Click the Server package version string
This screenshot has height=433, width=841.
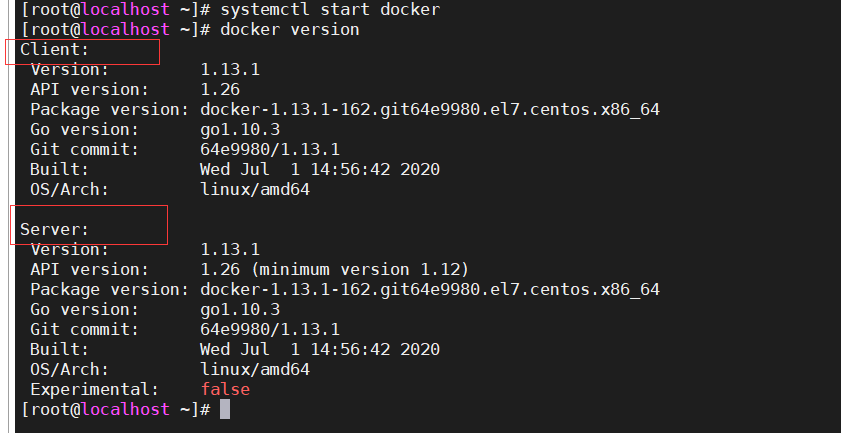[429, 289]
